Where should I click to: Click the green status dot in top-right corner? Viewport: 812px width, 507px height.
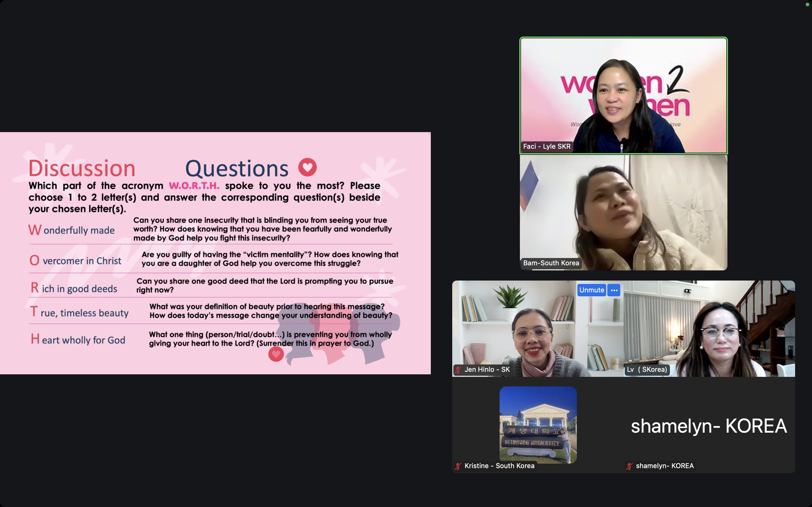[x=807, y=4]
